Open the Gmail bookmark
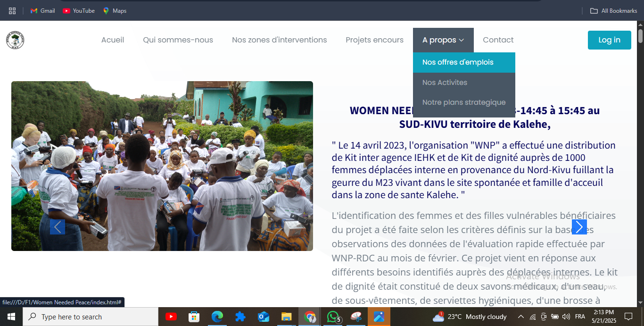The height and width of the screenshot is (326, 644). pyautogui.click(x=43, y=10)
